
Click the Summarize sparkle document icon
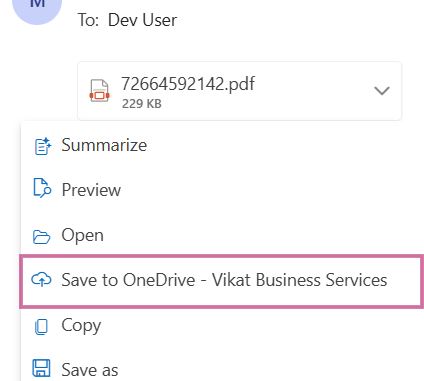coord(43,146)
